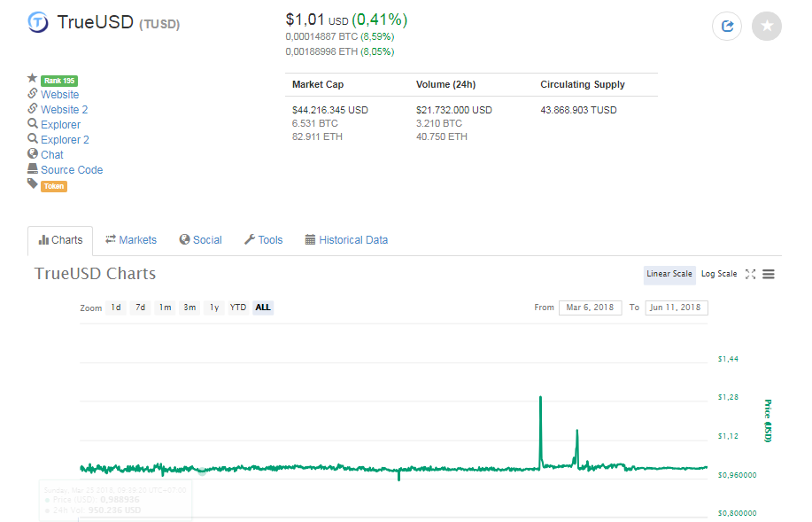812x522 pixels.
Task: Open the chart hamburger menu
Action: [769, 274]
